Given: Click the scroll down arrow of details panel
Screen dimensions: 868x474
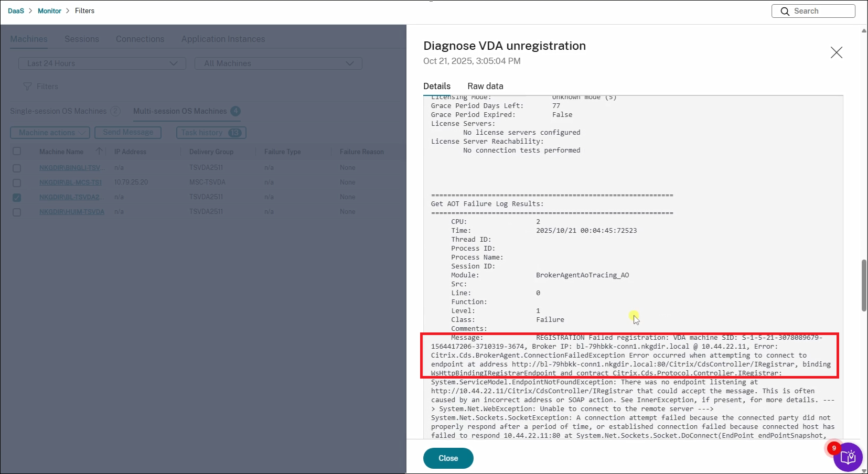Looking at the screenshot, I should coord(864,470).
